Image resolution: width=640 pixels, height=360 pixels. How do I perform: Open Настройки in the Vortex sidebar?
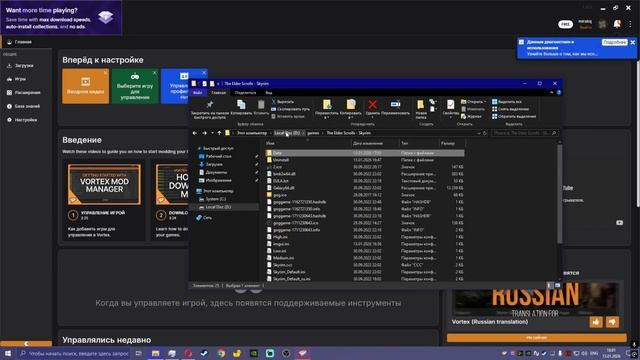[x=22, y=120]
